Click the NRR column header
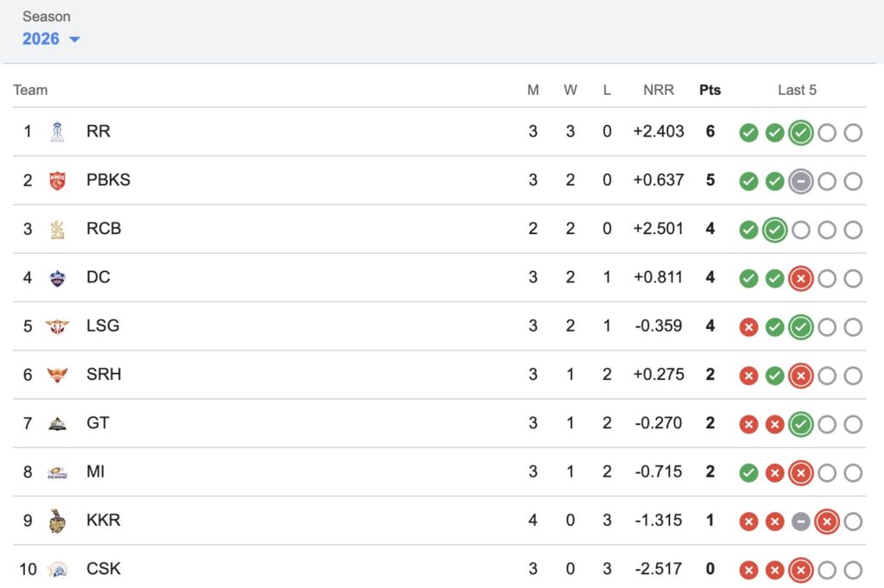The height and width of the screenshot is (588, 884). pos(659,90)
